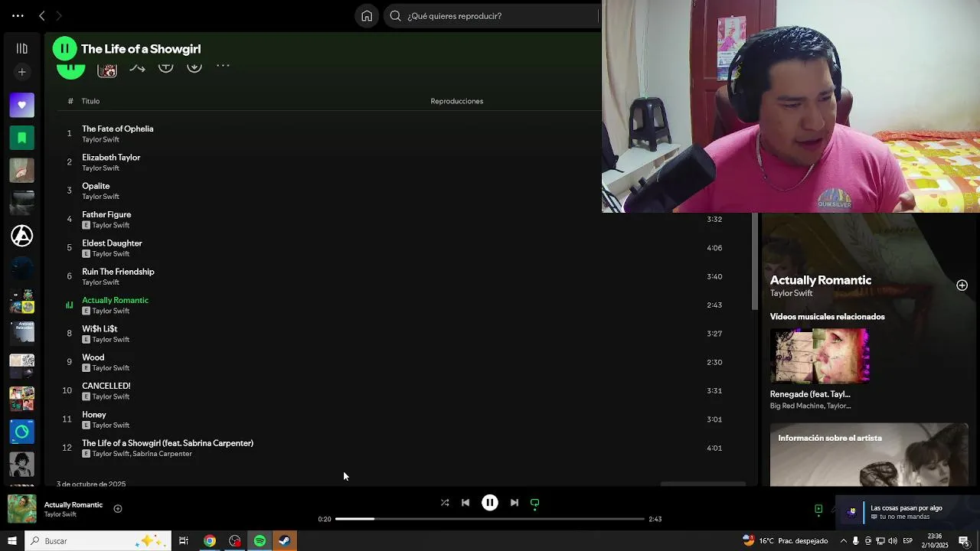The height and width of the screenshot is (551, 980).
Task: Click the Título column header
Action: click(90, 101)
